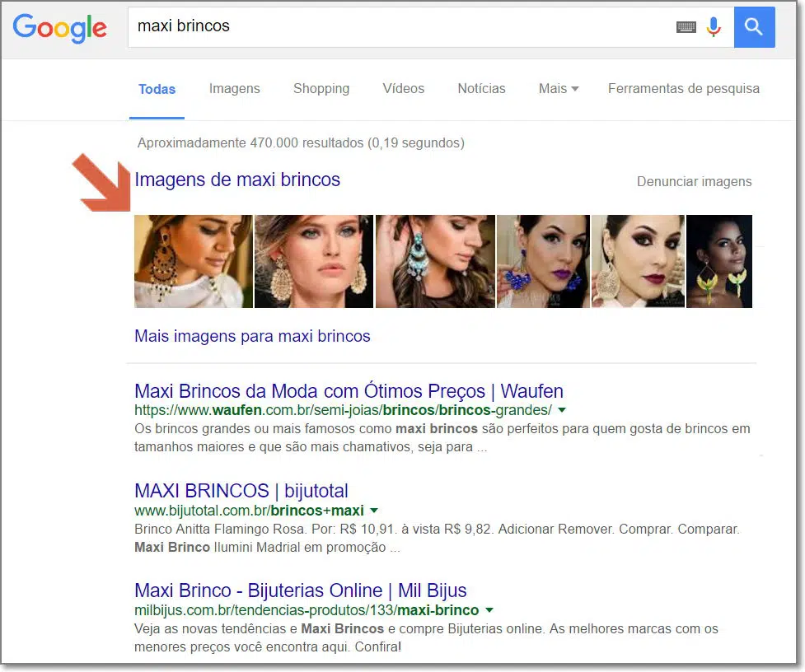Click the Mil Bijus description snippet
This screenshot has height=672, width=805.
click(x=426, y=637)
